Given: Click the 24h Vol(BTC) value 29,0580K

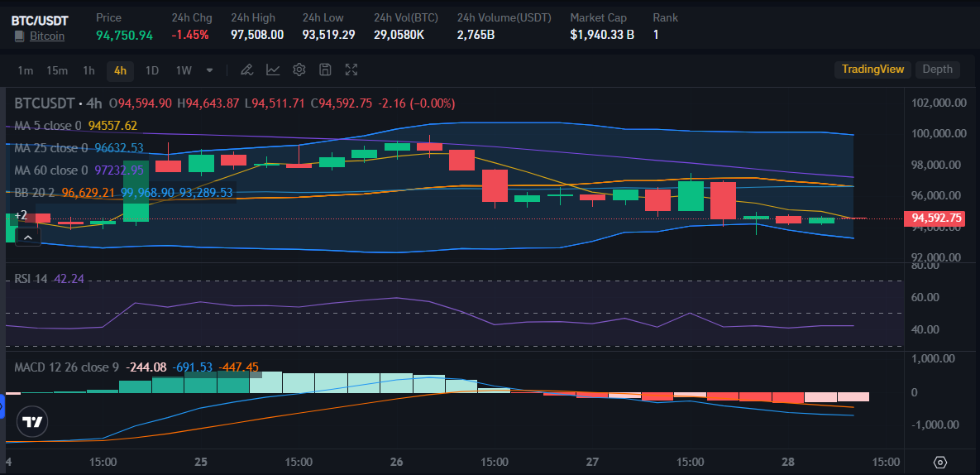Looking at the screenshot, I should pyautogui.click(x=399, y=35).
